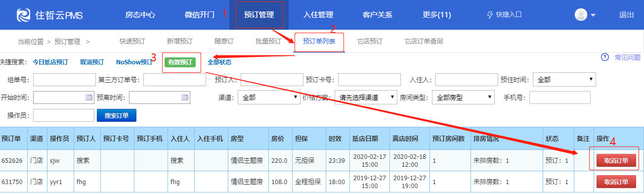Focus the 预订卡号 input field
The width and height of the screenshot is (644, 194).
point(370,80)
